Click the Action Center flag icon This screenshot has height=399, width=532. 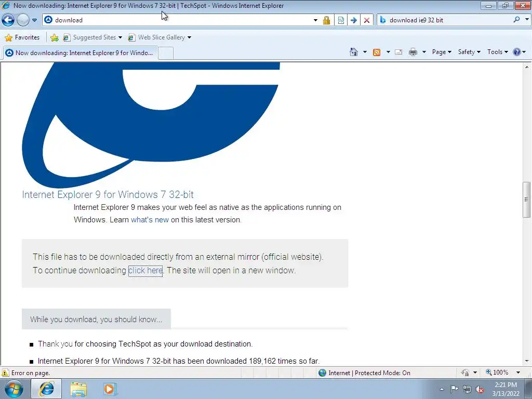point(454,389)
